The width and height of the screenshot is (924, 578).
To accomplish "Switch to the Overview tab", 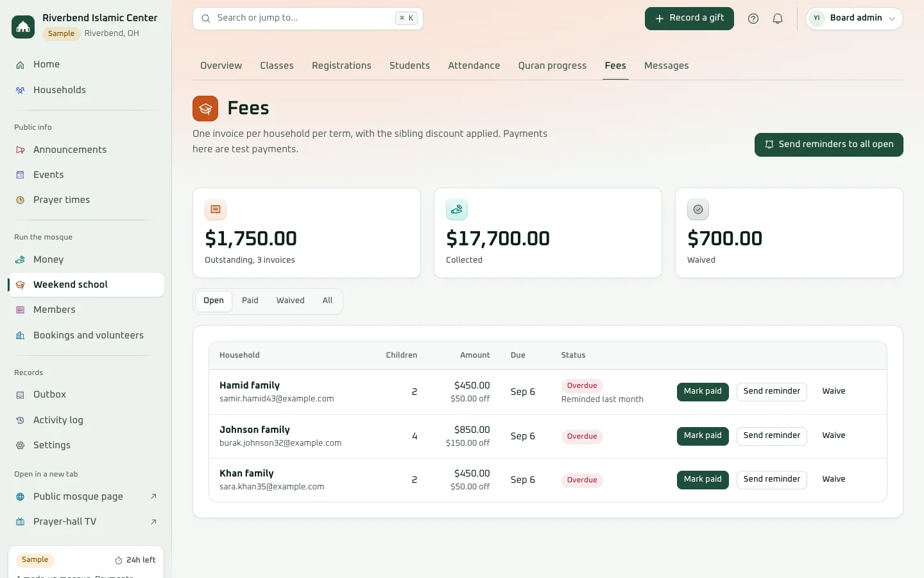I will coord(221,66).
